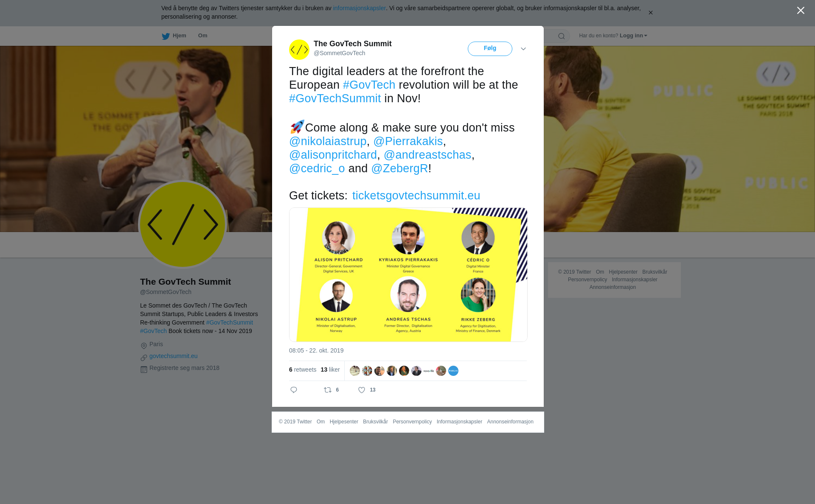The width and height of the screenshot is (815, 504).
Task: Click the Twitter bird Hjem icon
Action: (x=166, y=36)
